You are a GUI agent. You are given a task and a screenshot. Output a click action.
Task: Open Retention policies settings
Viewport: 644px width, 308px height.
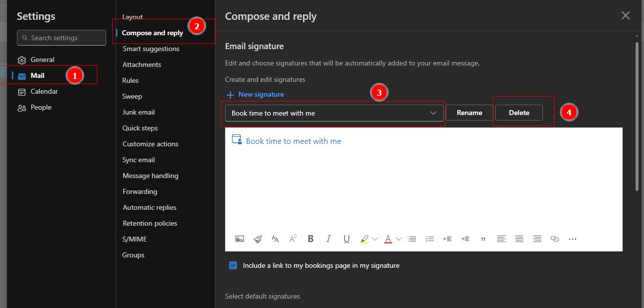pos(150,223)
